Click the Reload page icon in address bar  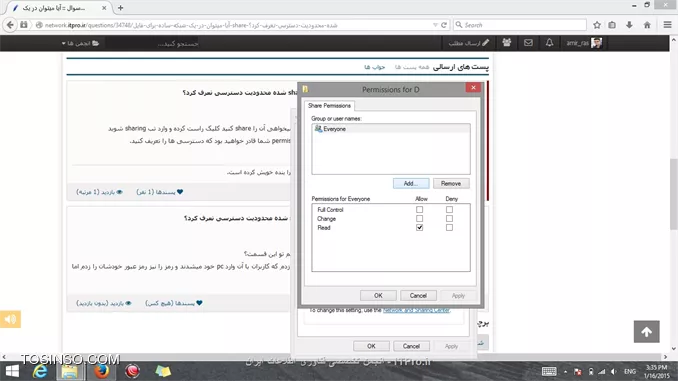coord(444,25)
